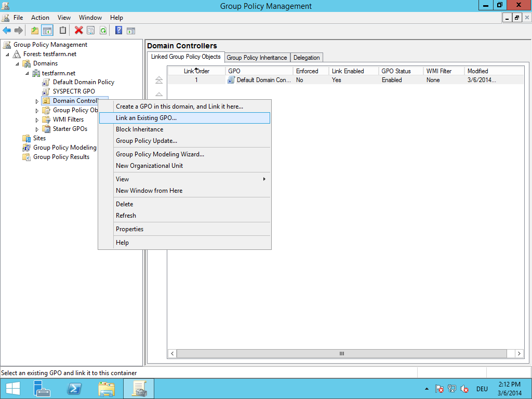Toggle the Show/Hide Console Tree toolbar icon
Image resolution: width=532 pixels, height=399 pixels.
[x=47, y=31]
